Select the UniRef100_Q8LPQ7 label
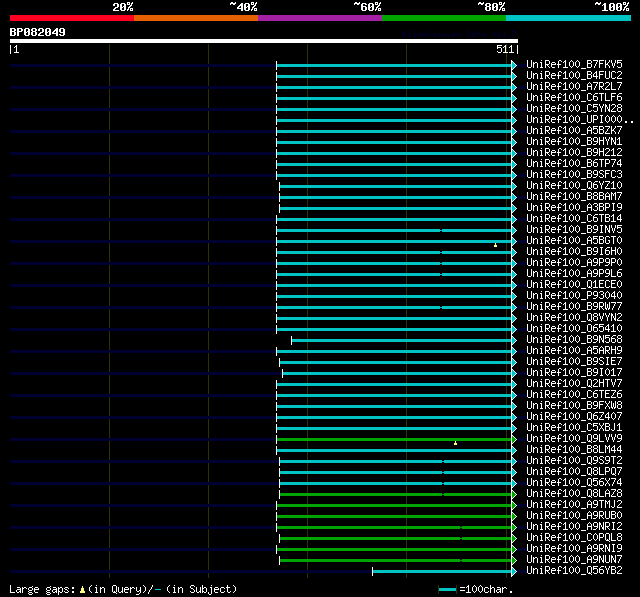 (574, 472)
